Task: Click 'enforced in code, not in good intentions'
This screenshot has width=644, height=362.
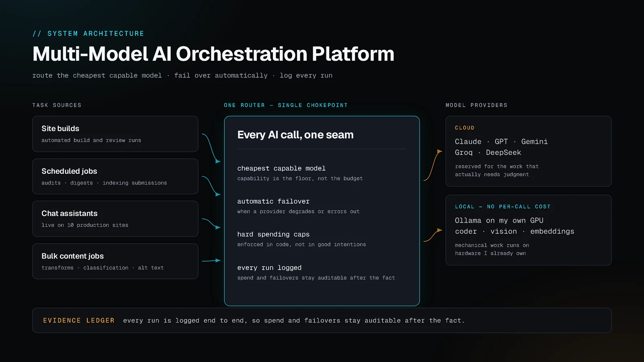Action: [x=301, y=245]
